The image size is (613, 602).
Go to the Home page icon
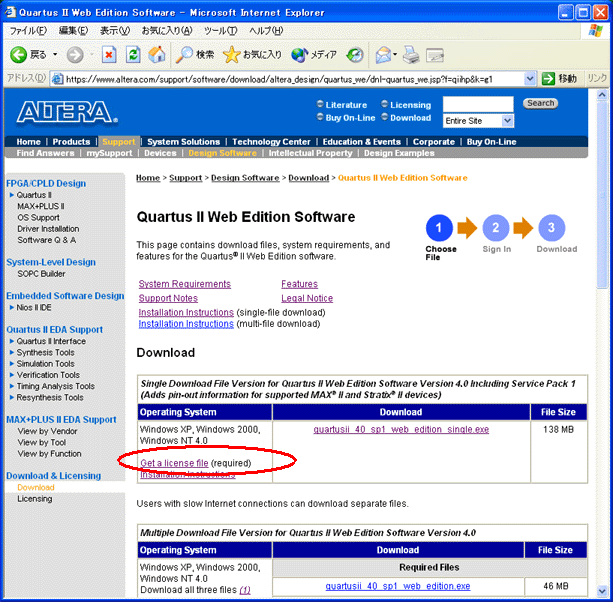[x=154, y=54]
